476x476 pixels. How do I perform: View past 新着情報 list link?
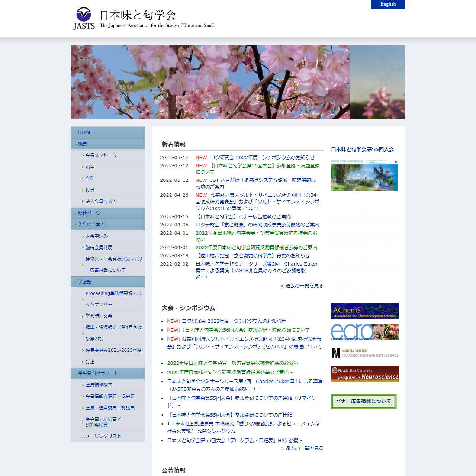(x=304, y=286)
